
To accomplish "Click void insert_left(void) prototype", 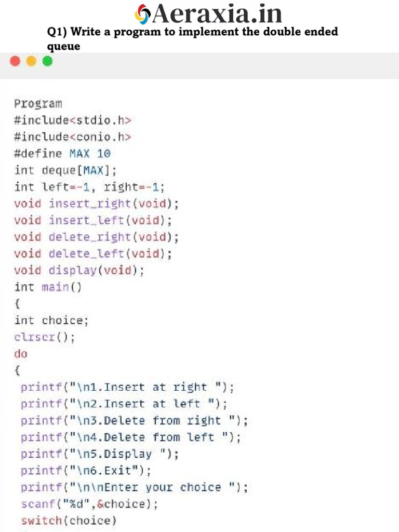I will (x=93, y=220).
